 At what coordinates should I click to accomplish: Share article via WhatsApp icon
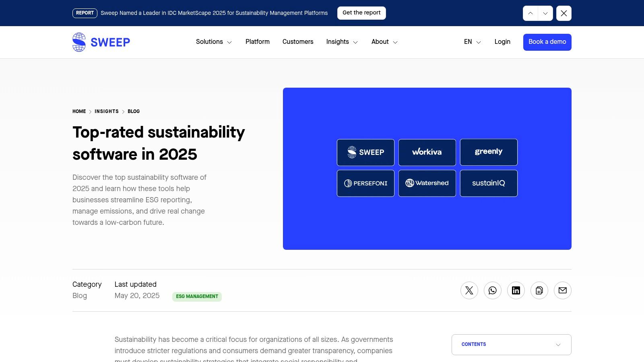[493, 290]
